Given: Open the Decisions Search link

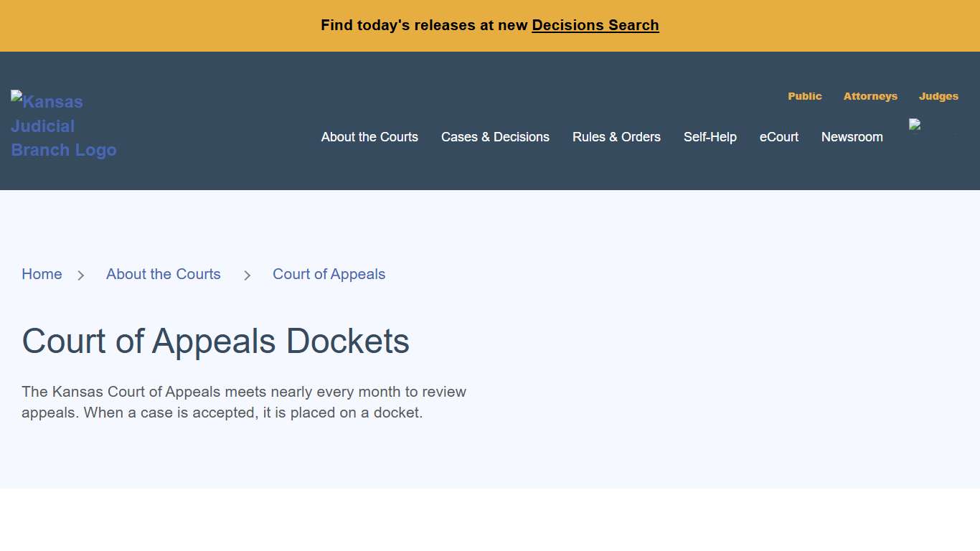Looking at the screenshot, I should [595, 25].
